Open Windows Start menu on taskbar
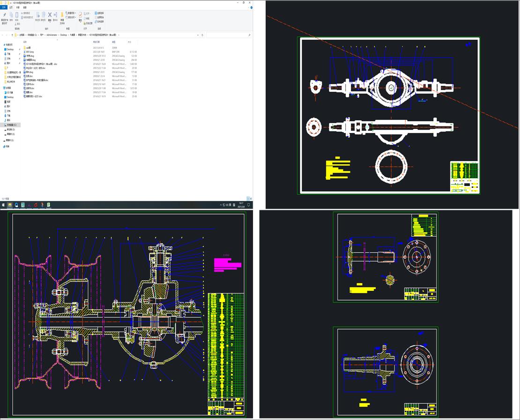Image resolution: width=520 pixels, height=420 pixels. pyautogui.click(x=3, y=205)
